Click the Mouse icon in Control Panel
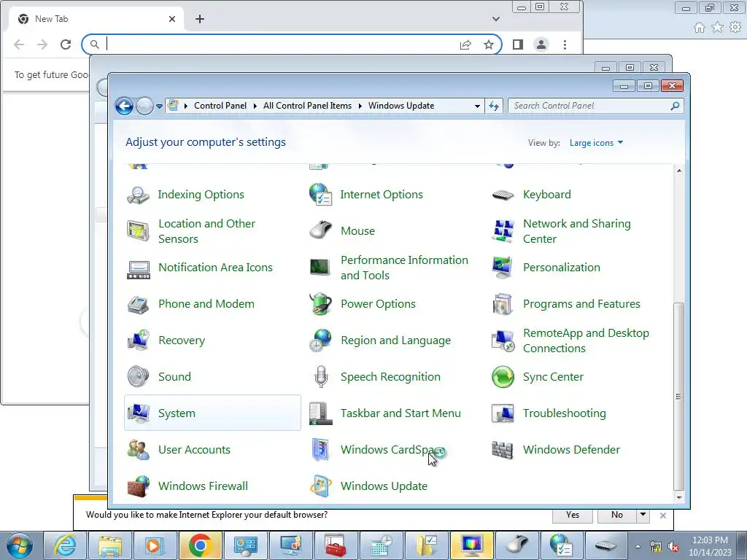This screenshot has width=747, height=560. coord(321,231)
